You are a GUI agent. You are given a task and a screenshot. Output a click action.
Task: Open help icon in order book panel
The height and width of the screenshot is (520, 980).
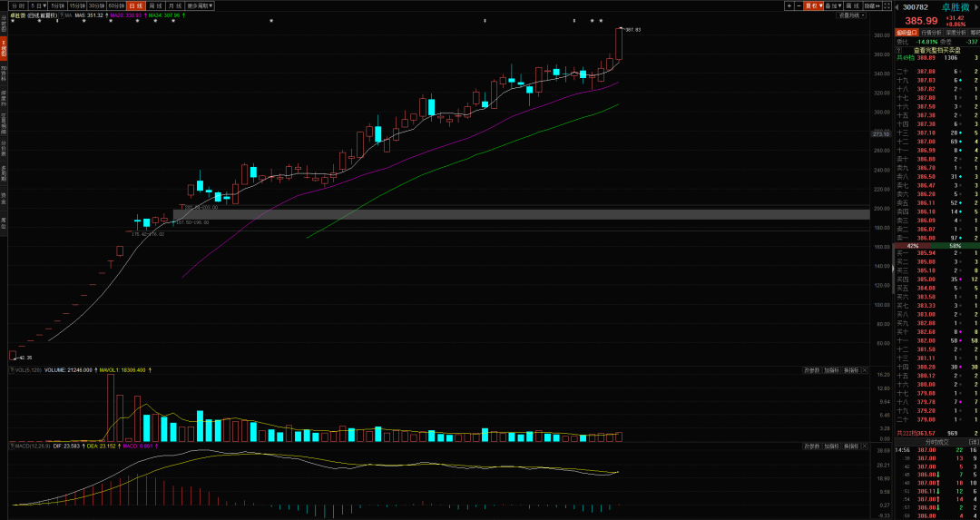898,50
